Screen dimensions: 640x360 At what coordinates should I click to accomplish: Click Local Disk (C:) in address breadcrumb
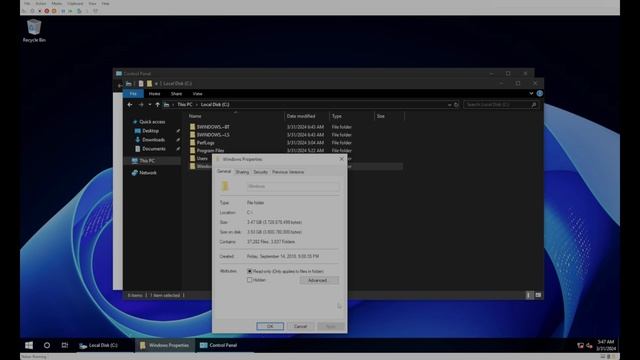215,105
